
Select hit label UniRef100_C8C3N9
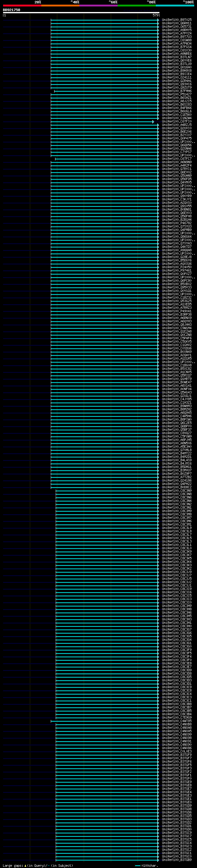(177, 491)
